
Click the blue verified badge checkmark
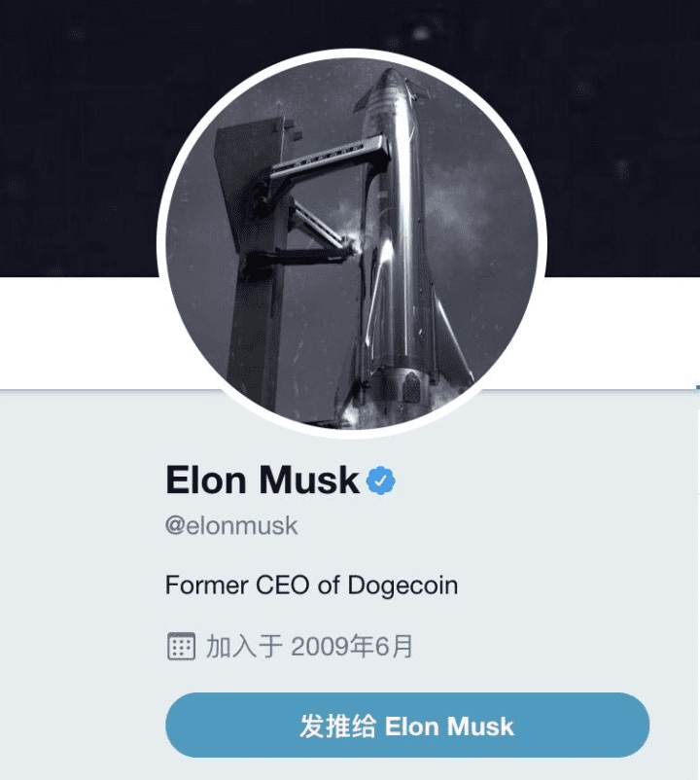tap(381, 480)
